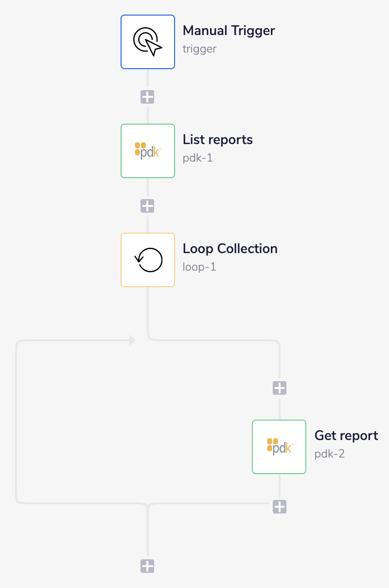Click the plus icon below Get report
Viewport: 389px width, 588px height.
(279, 507)
